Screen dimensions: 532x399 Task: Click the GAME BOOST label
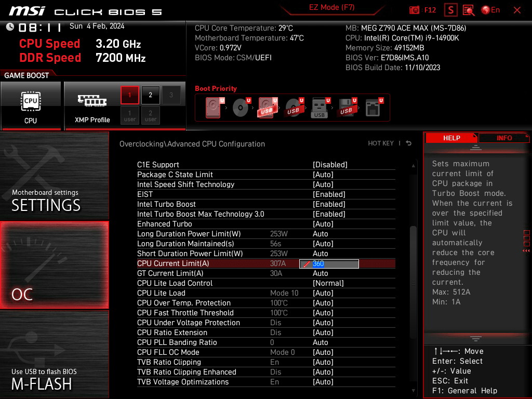[26, 75]
